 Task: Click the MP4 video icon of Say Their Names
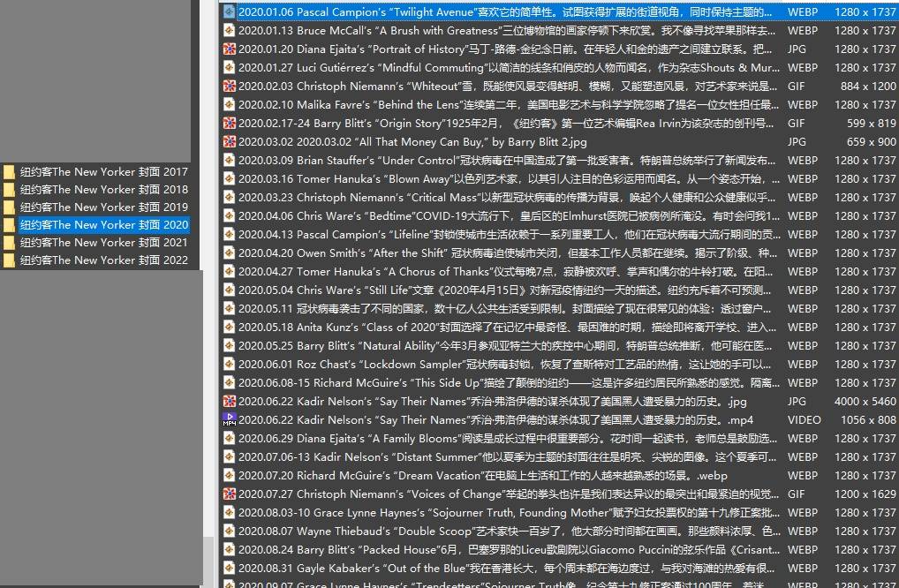click(229, 420)
